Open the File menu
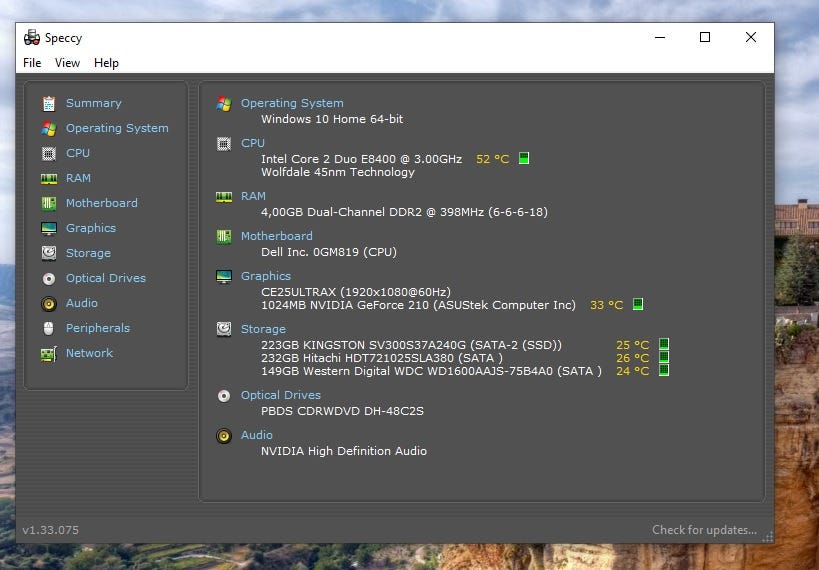 click(x=32, y=63)
